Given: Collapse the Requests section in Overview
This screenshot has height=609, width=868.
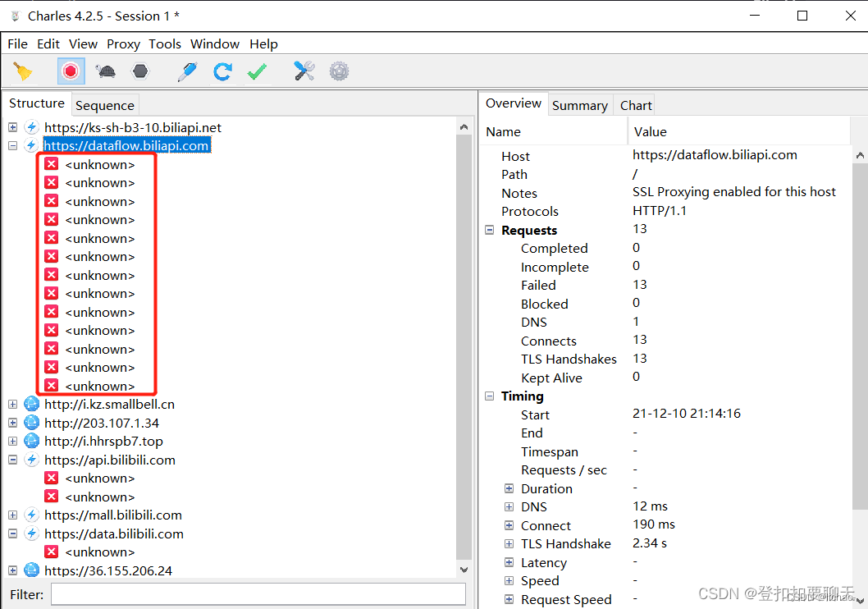Looking at the screenshot, I should (x=489, y=230).
